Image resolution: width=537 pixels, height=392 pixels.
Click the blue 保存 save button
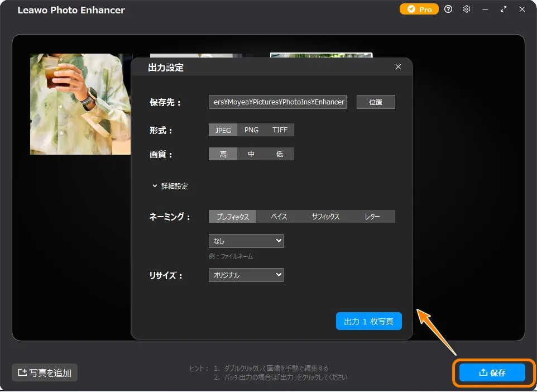(x=492, y=372)
